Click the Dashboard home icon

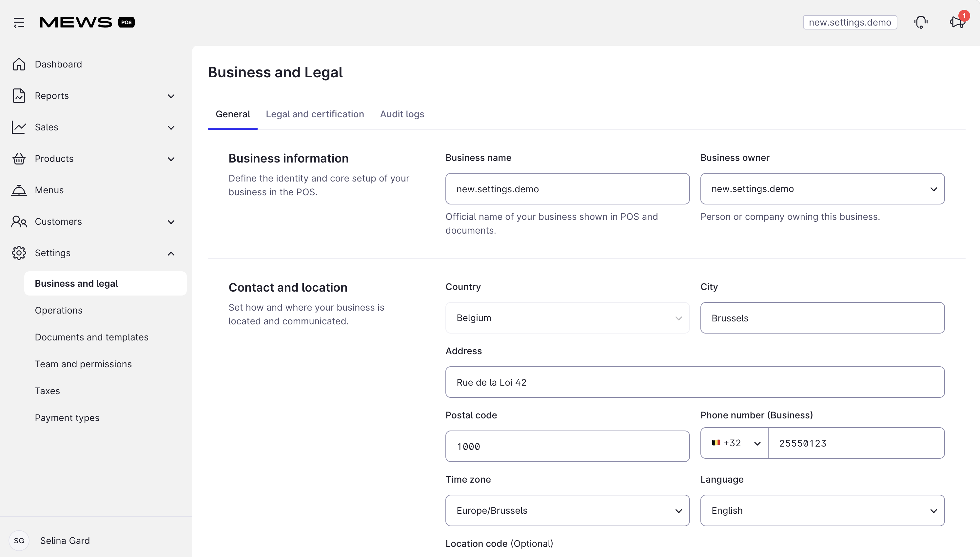pyautogui.click(x=19, y=64)
